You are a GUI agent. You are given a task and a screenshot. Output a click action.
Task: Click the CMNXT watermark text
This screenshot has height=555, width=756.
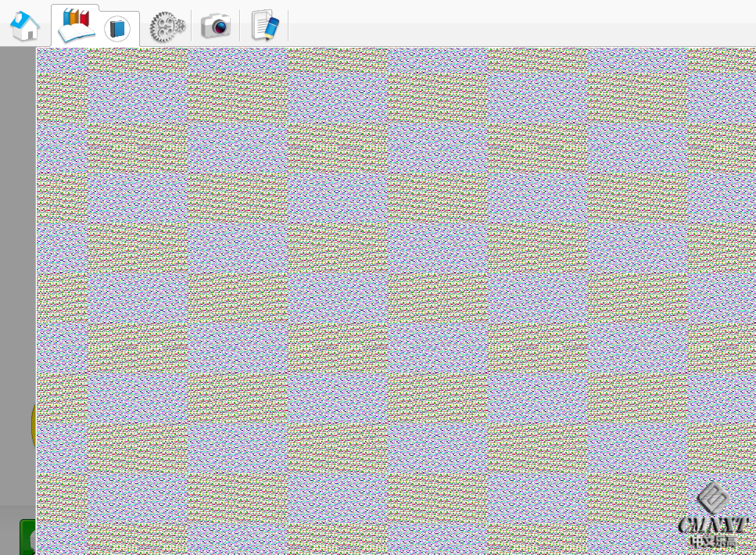coord(714,525)
